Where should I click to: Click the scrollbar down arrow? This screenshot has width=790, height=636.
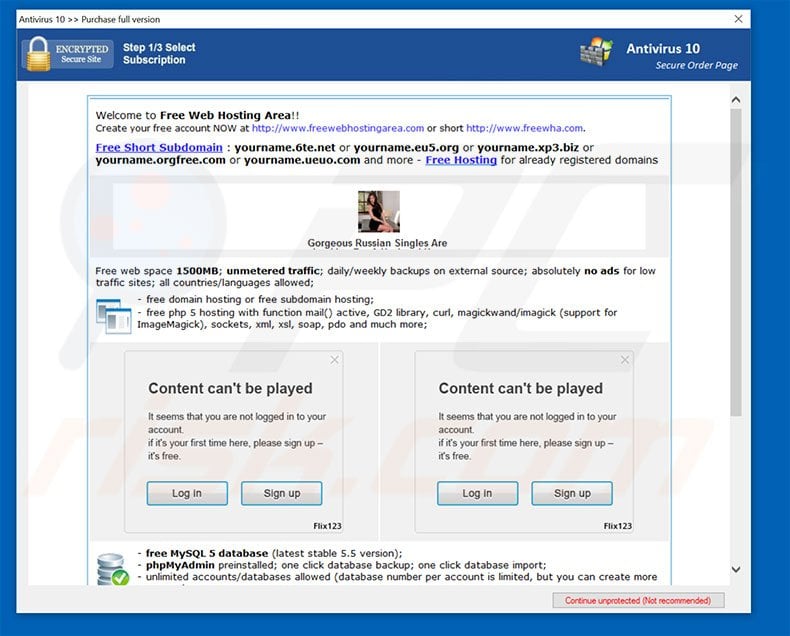coord(736,569)
